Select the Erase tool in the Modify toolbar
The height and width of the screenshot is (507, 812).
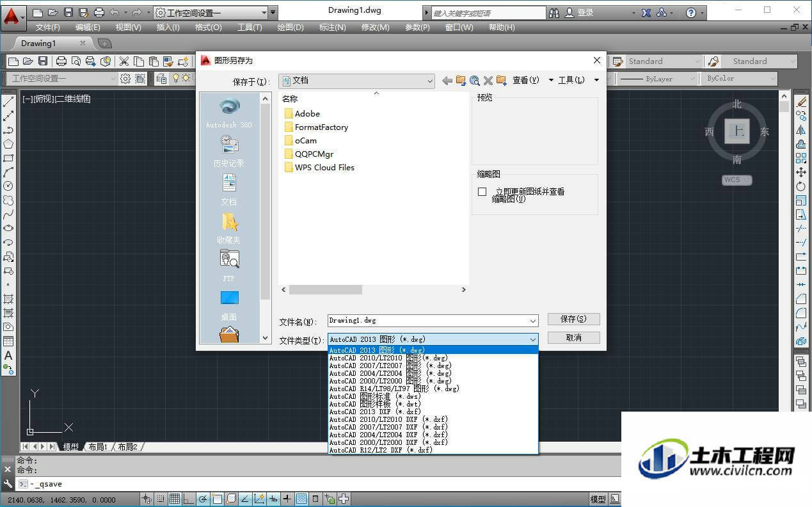[801, 101]
